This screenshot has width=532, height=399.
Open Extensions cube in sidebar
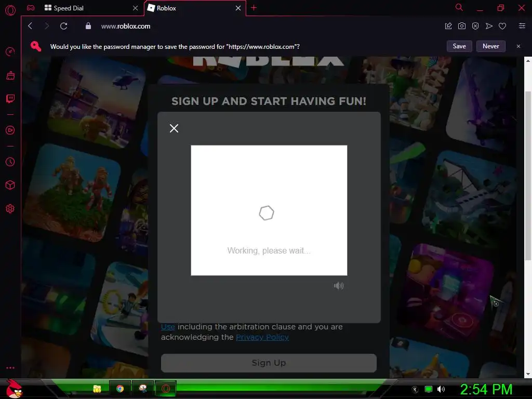click(10, 185)
